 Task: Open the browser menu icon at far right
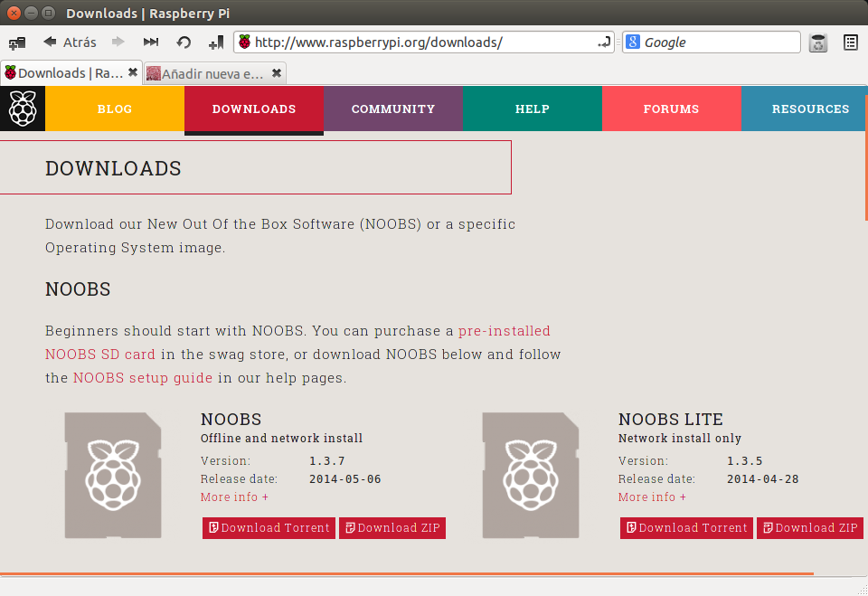[x=850, y=43]
